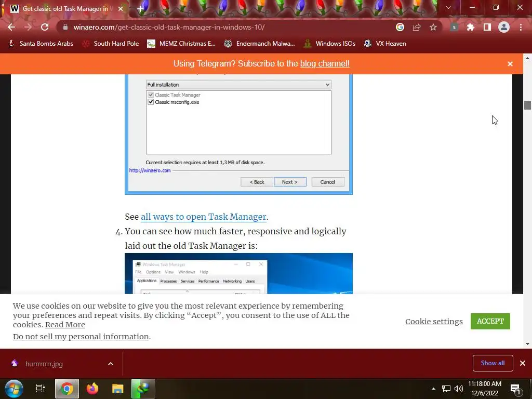Click Do not sell my personal information
This screenshot has width=532, height=399.
81,337
